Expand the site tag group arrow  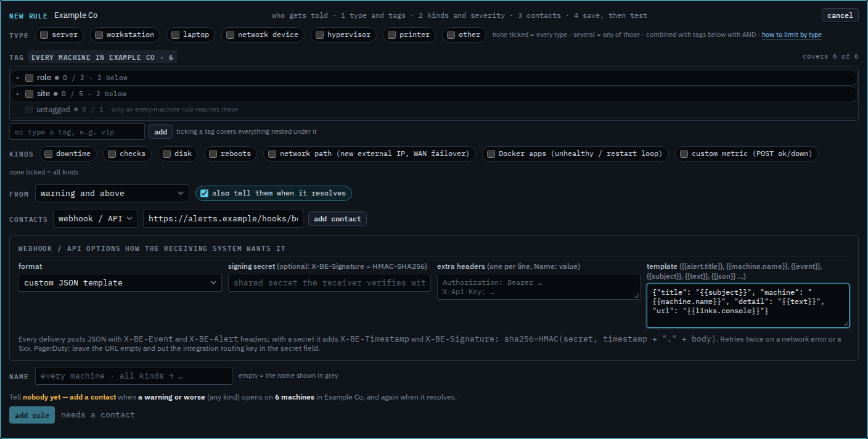tap(18, 94)
